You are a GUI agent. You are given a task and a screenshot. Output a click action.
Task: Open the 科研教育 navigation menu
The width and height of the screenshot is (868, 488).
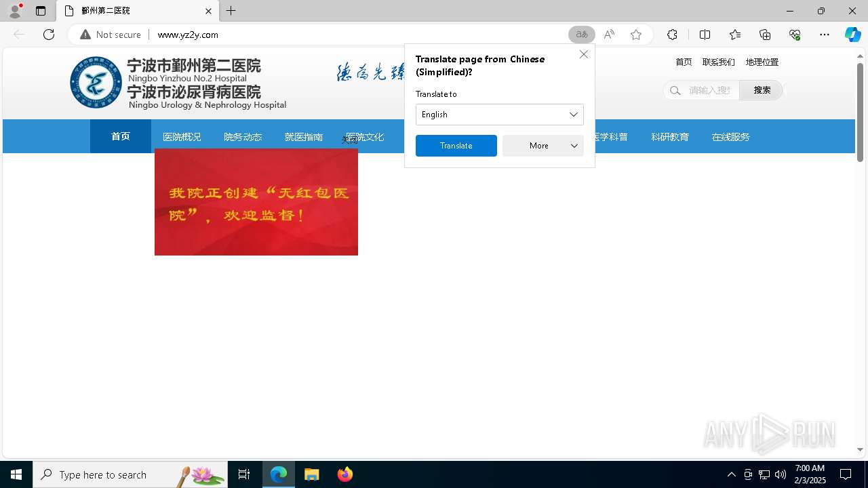point(670,137)
